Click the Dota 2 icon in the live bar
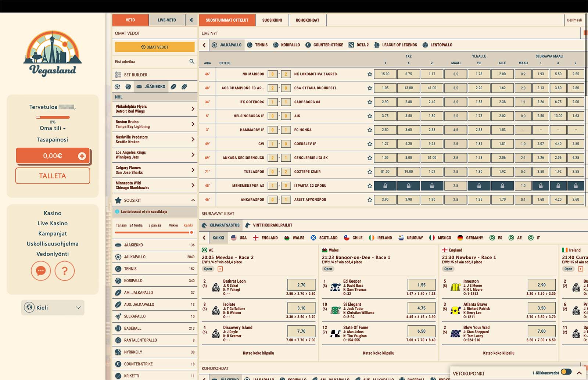The width and height of the screenshot is (588, 380). coord(351,45)
